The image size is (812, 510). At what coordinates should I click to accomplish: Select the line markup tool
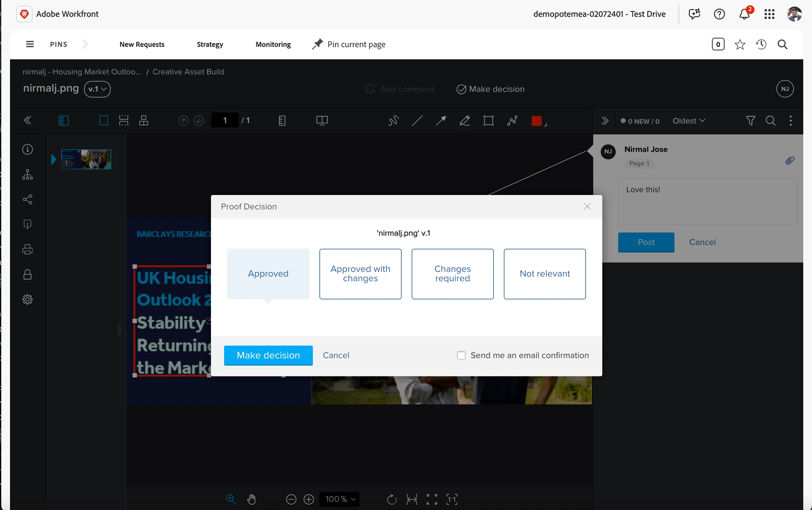pyautogui.click(x=417, y=121)
